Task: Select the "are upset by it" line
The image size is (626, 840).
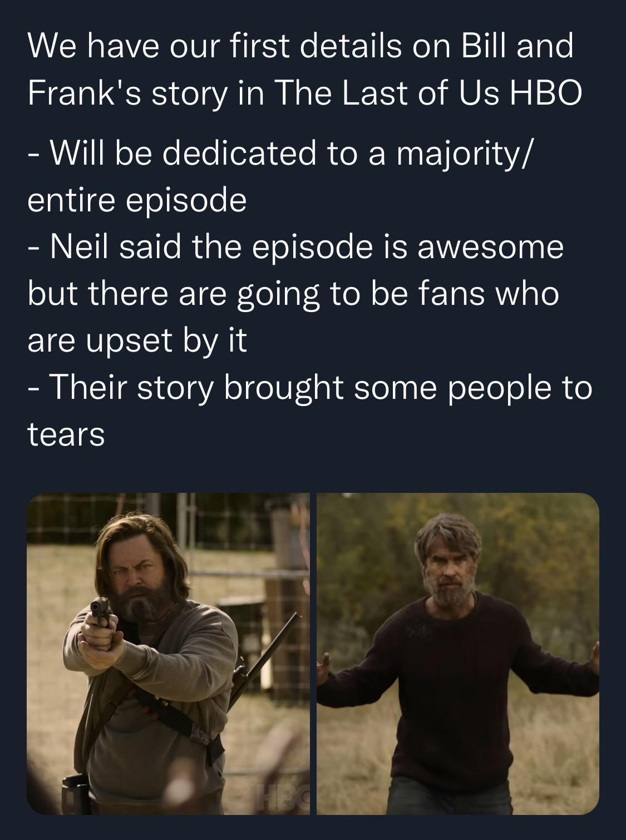Action: pos(137,341)
